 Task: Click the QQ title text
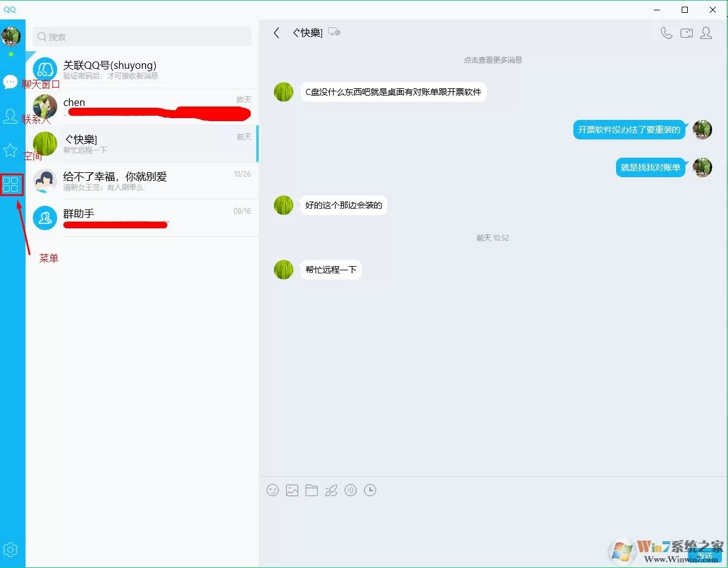pos(10,9)
